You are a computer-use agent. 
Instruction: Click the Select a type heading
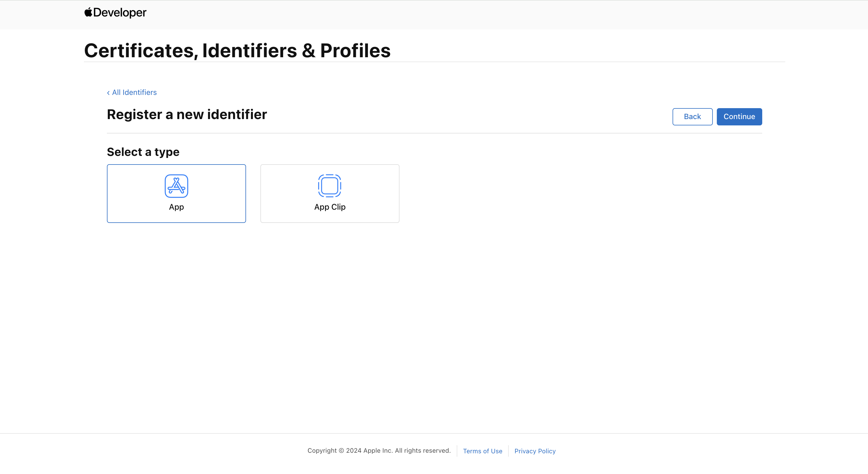[143, 152]
